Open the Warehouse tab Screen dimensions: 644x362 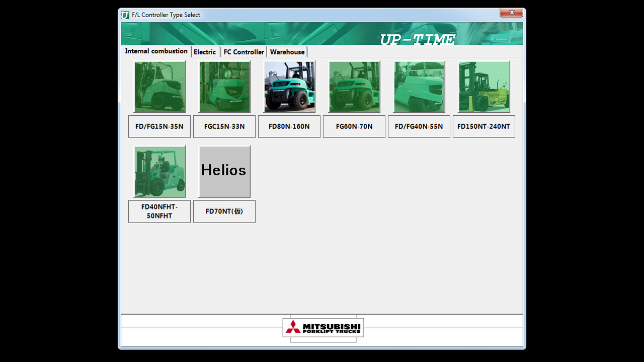pyautogui.click(x=287, y=52)
